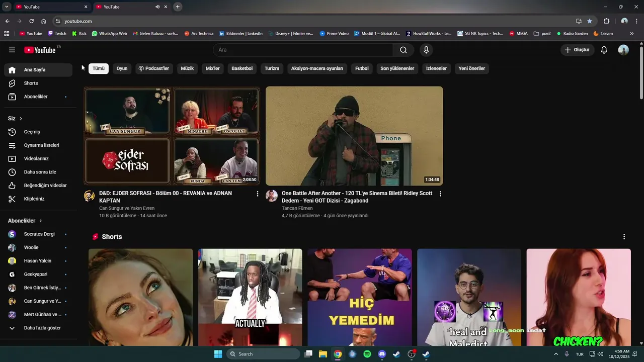This screenshot has height=362, width=644.
Task: Open Discord from the taskbar
Action: pos(382,354)
